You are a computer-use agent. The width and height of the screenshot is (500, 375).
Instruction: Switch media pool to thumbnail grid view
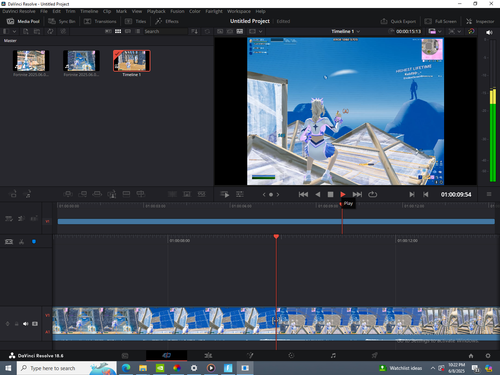click(x=118, y=31)
